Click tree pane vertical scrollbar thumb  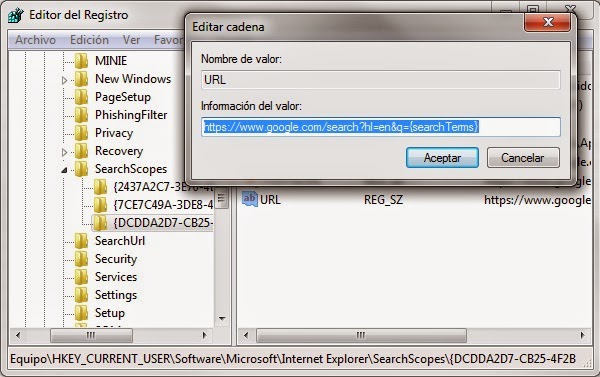[222, 198]
